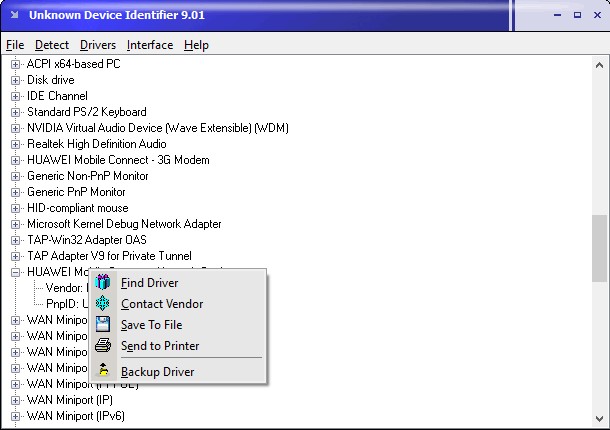Expand the IDE Channel node
This screenshot has width=610, height=430.
15,96
